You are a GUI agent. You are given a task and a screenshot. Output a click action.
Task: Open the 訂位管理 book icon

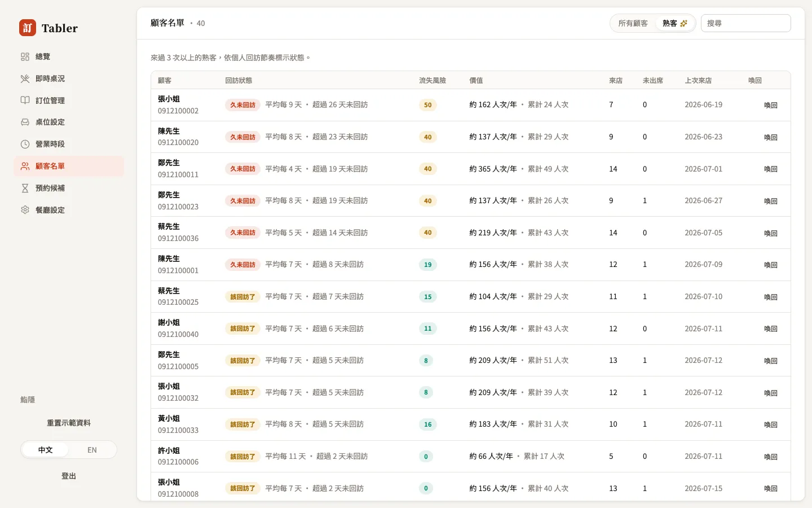[25, 100]
